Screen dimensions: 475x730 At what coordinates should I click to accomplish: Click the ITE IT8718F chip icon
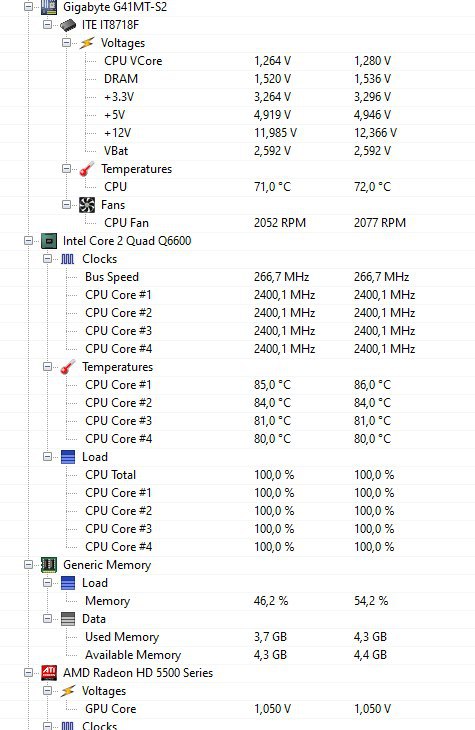(x=68, y=25)
